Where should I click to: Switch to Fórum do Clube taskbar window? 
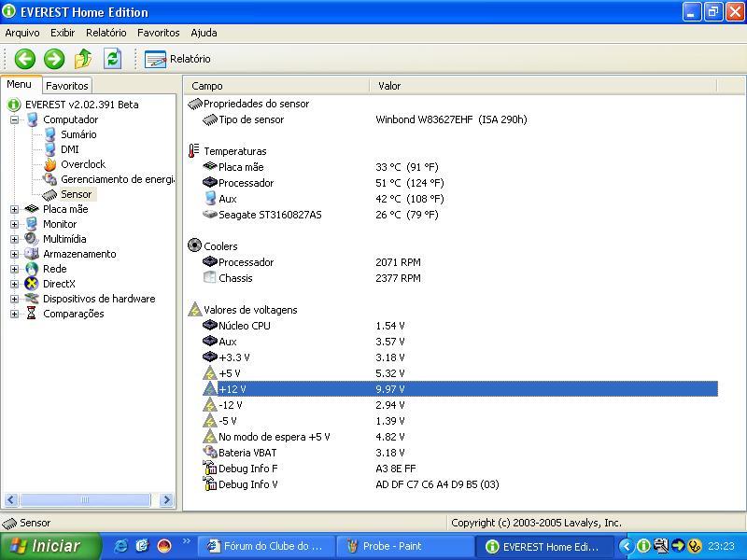[266, 546]
